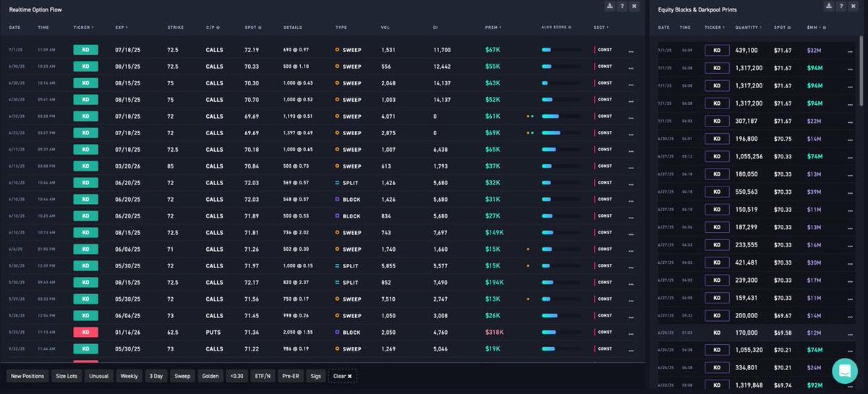
Task: Sort Option Flow by TICKER column
Action: coord(83,27)
